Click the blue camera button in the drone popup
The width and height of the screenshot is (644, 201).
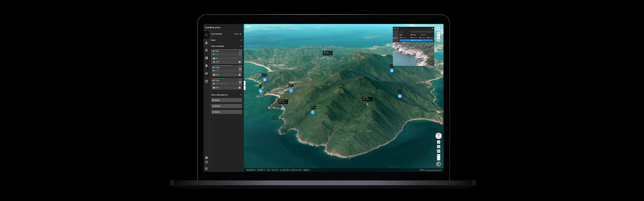pyautogui.click(x=416, y=41)
